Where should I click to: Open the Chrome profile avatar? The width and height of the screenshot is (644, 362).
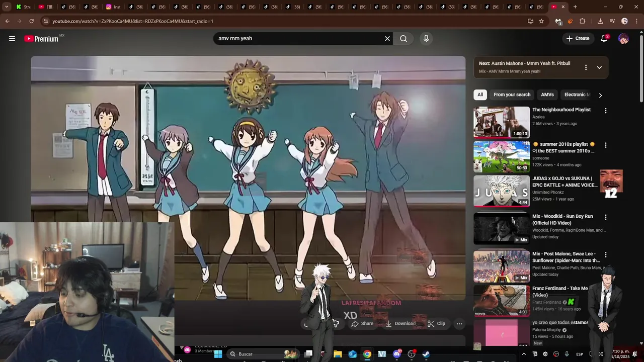(624, 21)
